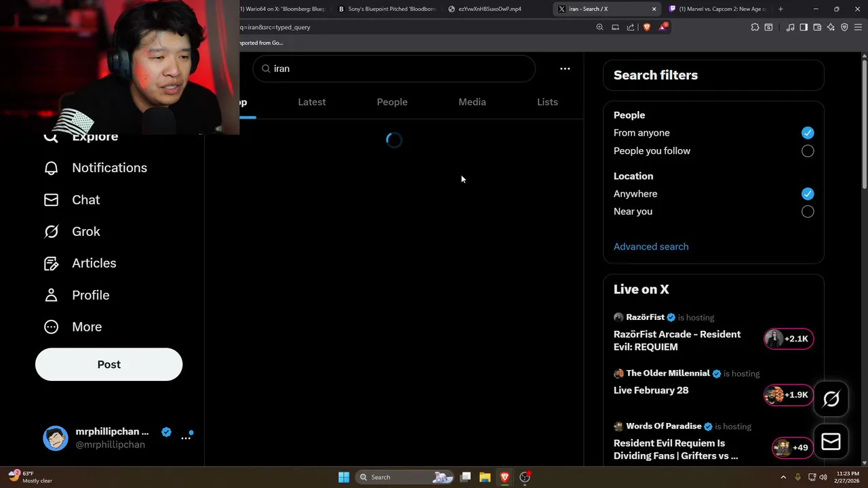Open Articles in the sidebar
868x488 pixels.
coord(79,263)
